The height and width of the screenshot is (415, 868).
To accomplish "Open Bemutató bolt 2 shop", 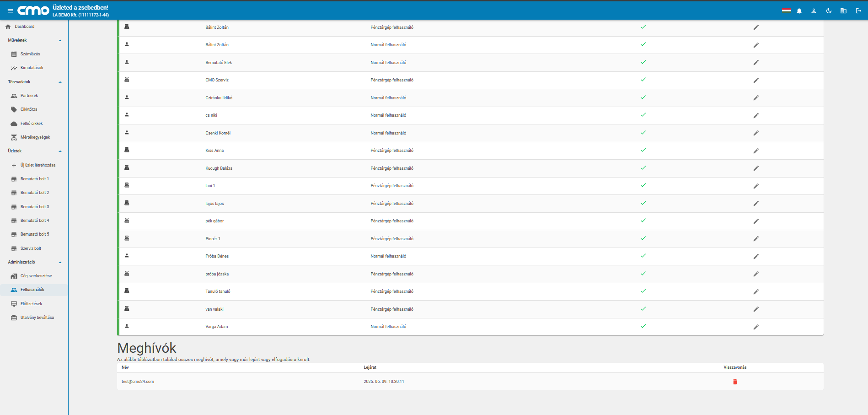I will tap(34, 193).
